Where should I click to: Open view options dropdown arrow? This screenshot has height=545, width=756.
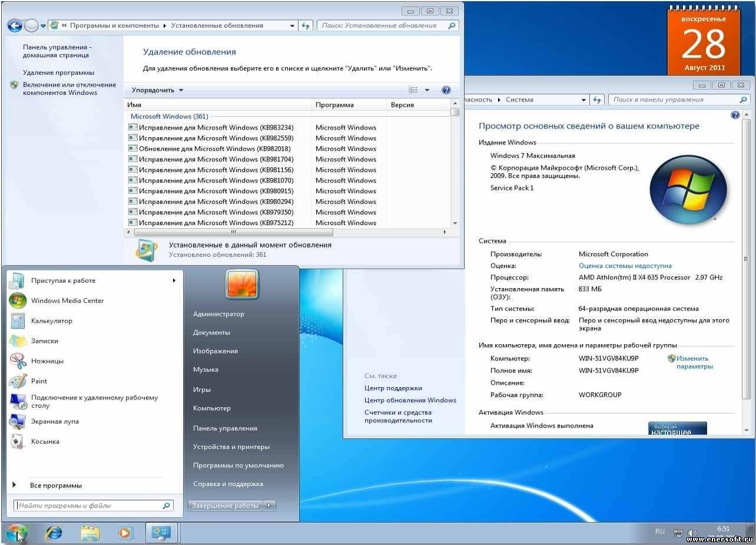[x=427, y=90]
